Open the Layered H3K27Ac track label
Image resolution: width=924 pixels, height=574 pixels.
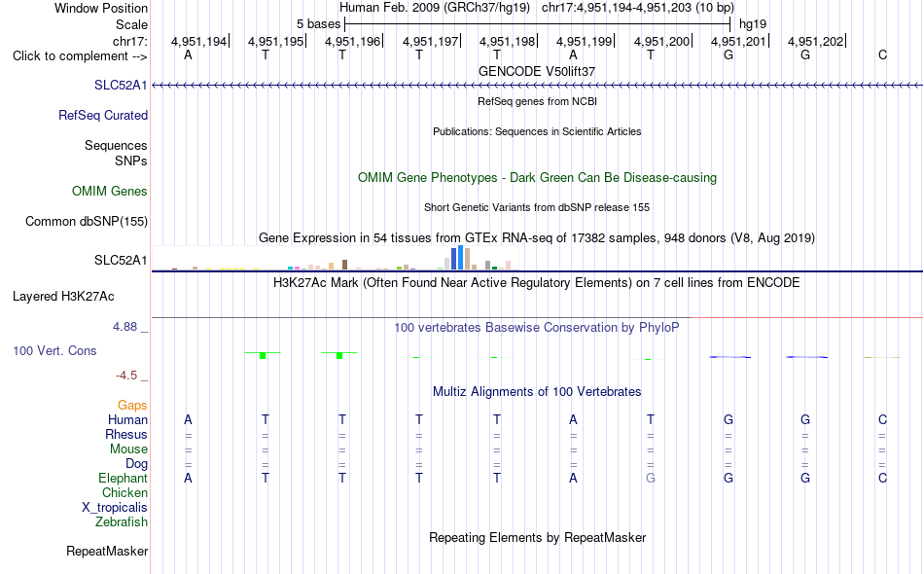[x=63, y=296]
